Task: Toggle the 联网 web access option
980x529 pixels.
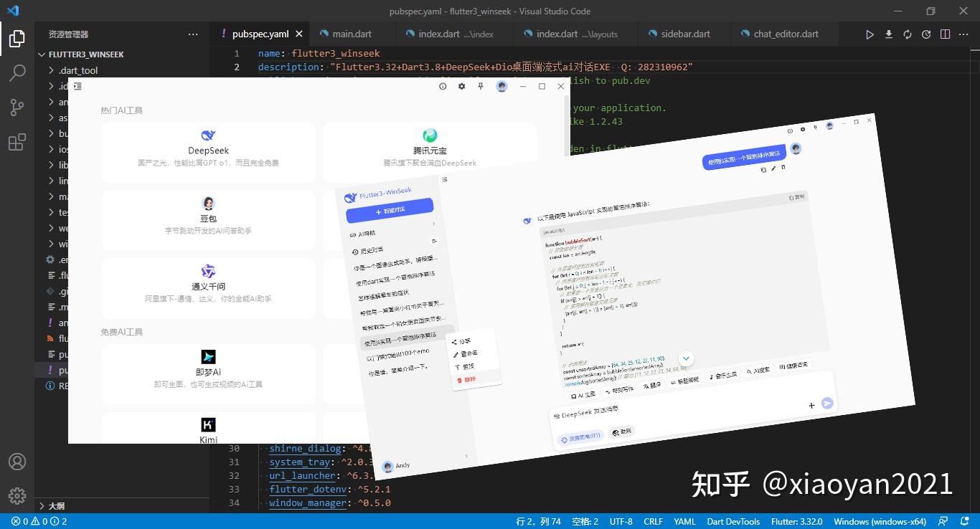Action: [x=621, y=431]
